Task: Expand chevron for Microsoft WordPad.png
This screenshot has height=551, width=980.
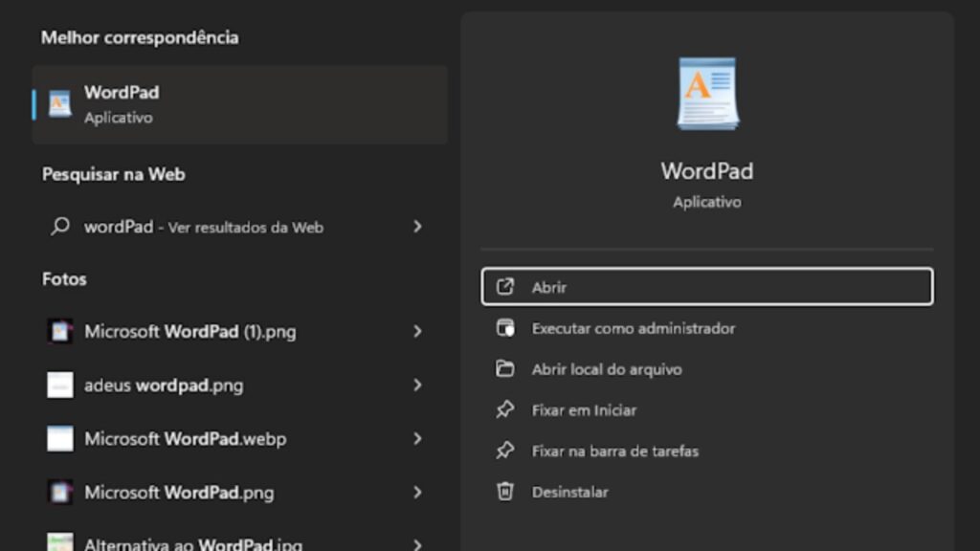Action: pos(417,493)
